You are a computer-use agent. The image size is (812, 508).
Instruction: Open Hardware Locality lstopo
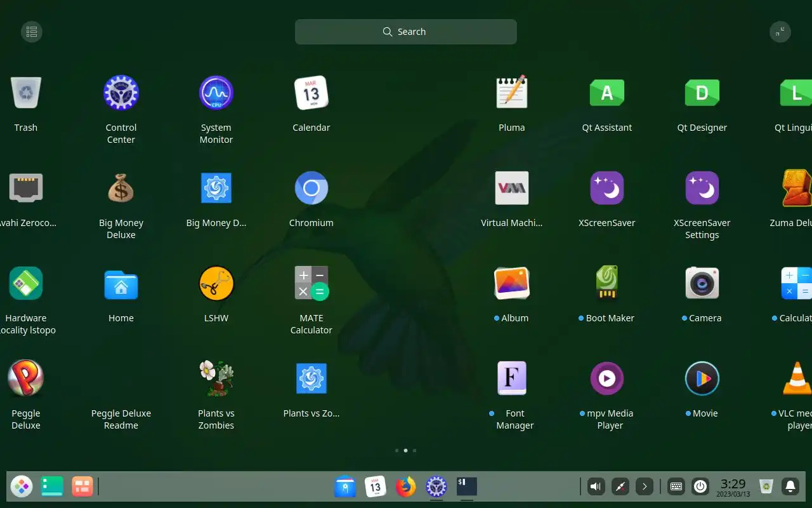coord(26,283)
